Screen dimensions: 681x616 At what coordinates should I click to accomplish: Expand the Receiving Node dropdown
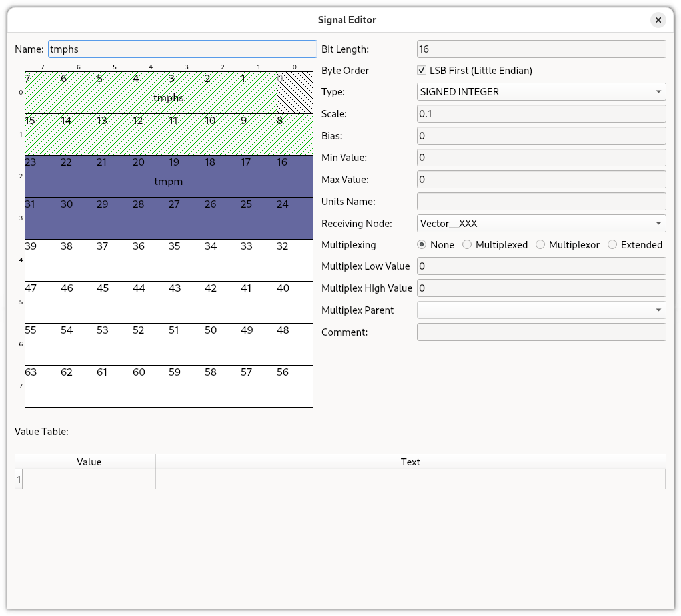pyautogui.click(x=541, y=224)
